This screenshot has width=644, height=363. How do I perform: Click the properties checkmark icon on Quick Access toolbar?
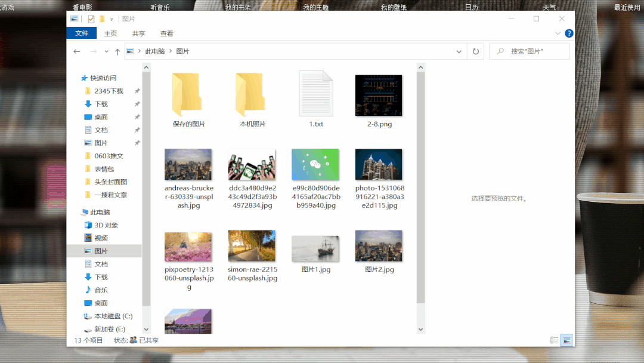pyautogui.click(x=91, y=19)
